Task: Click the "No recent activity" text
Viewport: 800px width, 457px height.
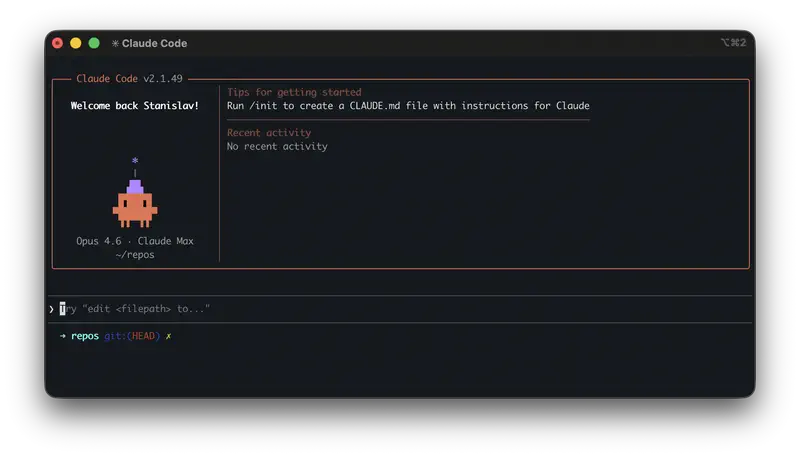Action: (277, 146)
